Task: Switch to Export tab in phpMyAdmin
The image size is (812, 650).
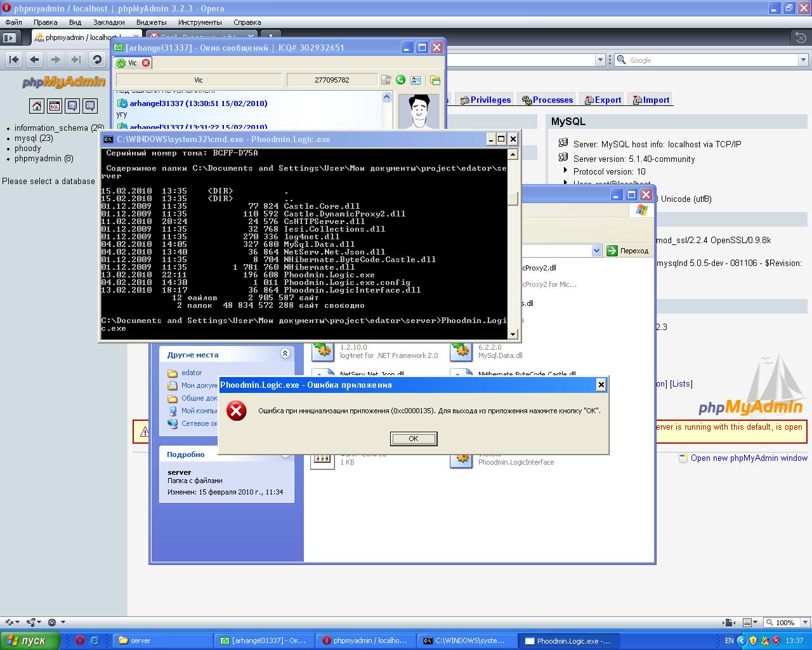Action: (603, 100)
